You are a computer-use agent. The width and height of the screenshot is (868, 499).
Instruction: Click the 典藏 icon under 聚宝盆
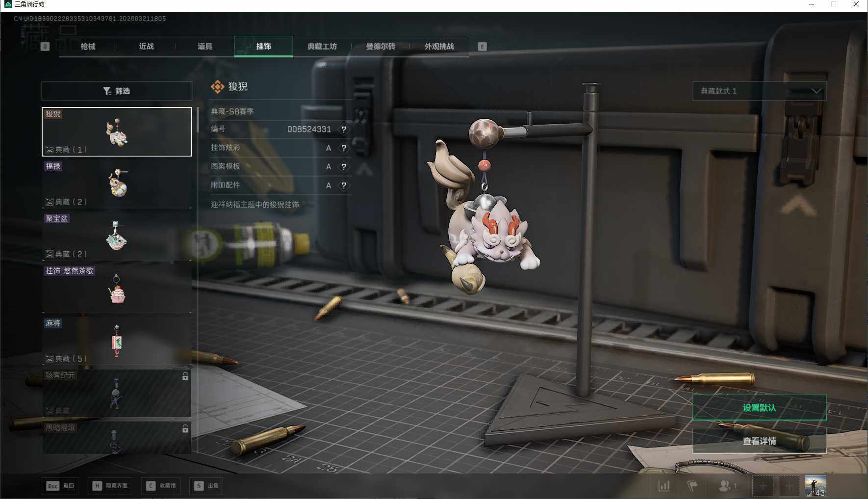[x=50, y=254]
